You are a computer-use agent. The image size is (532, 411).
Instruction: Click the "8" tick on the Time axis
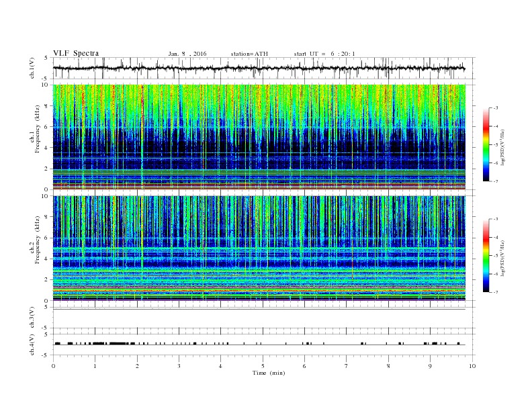(388, 366)
